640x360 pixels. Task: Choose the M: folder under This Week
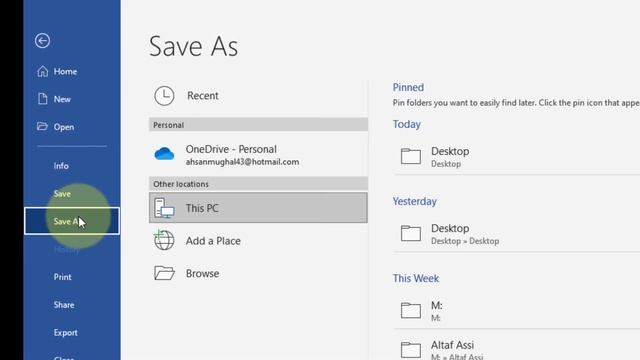[516, 311]
